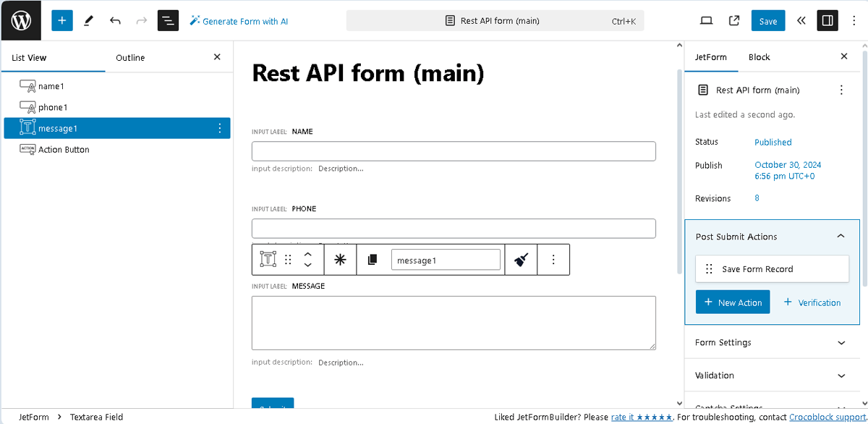This screenshot has width=868, height=424.
Task: Collapse toolbar with double chevron icon
Action: pyautogui.click(x=801, y=20)
